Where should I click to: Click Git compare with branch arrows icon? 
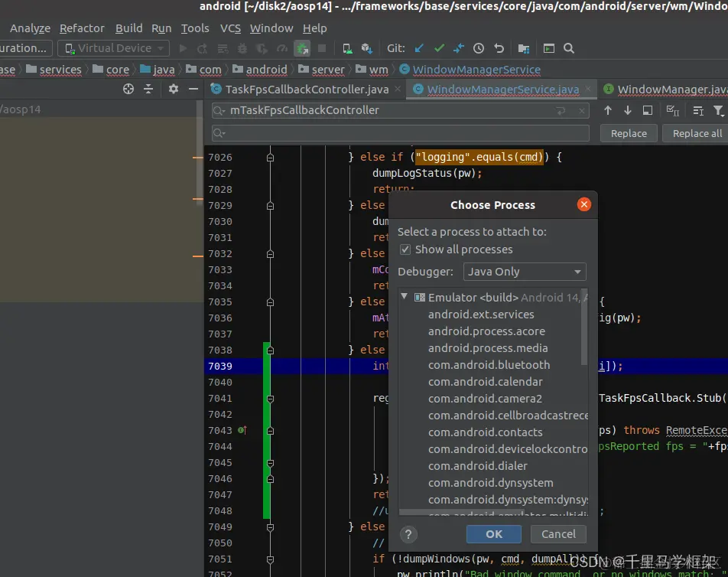[459, 48]
